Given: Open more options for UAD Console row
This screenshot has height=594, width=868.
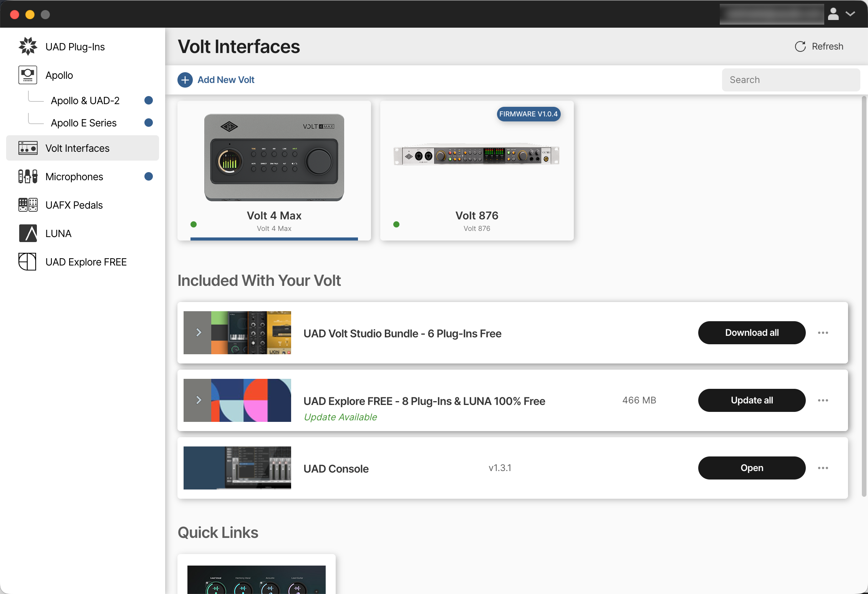Looking at the screenshot, I should tap(823, 468).
